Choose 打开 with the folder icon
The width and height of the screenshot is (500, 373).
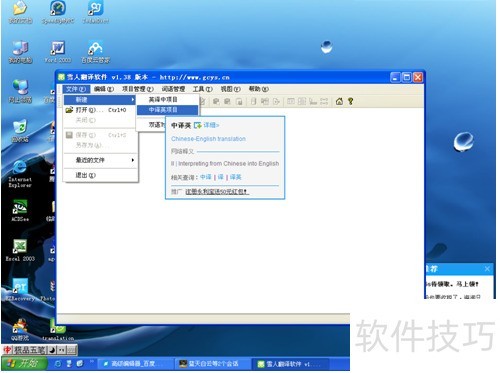[x=100, y=110]
